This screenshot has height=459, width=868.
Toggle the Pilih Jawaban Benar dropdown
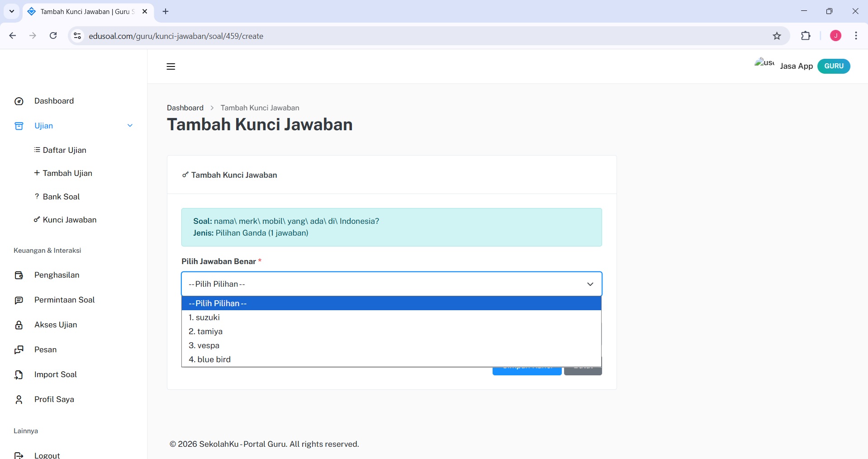[x=391, y=284]
